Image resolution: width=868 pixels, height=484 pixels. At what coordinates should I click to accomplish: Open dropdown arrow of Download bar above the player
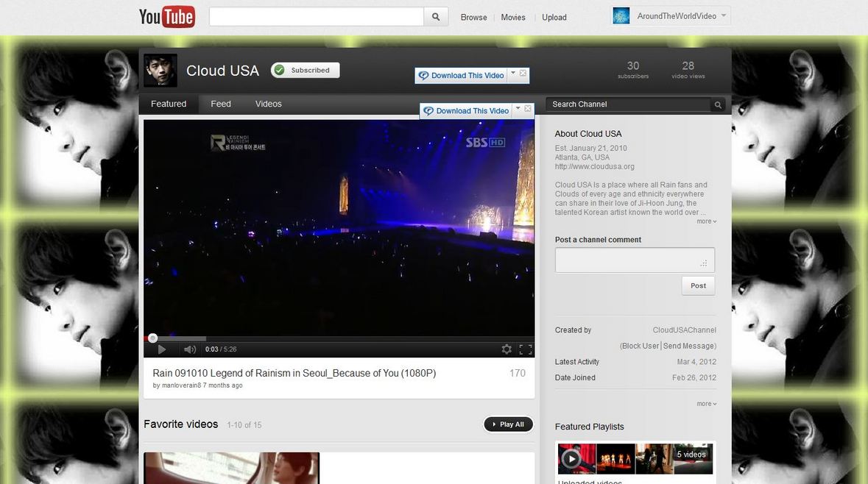coord(518,108)
